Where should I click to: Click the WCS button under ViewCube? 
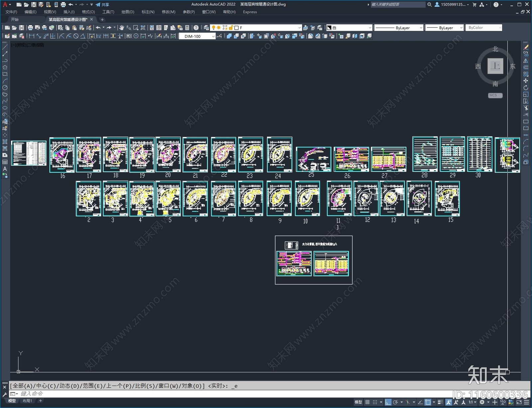click(495, 95)
